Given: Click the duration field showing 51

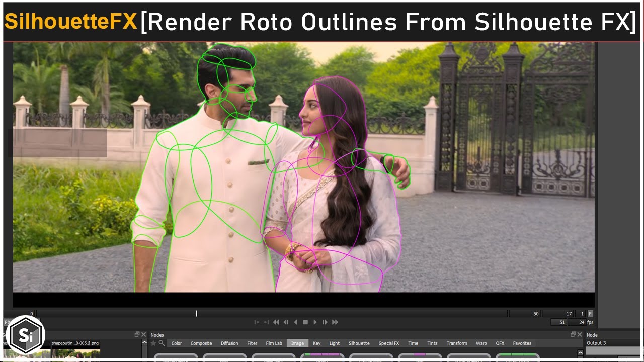Looking at the screenshot, I should click(558, 322).
